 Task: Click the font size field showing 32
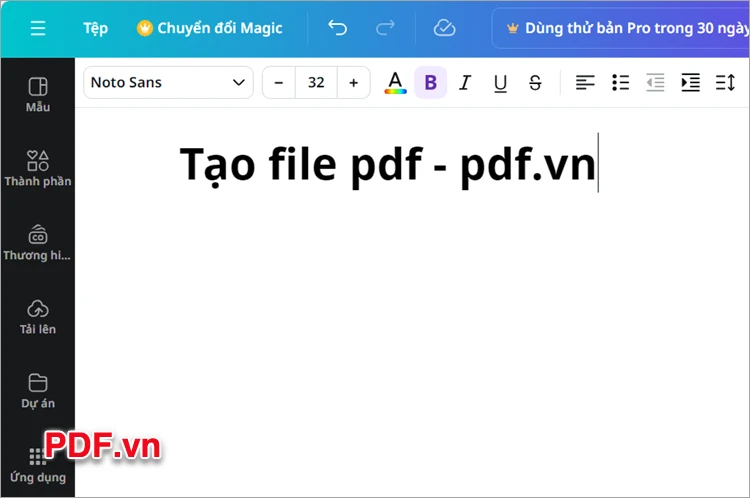pos(316,83)
